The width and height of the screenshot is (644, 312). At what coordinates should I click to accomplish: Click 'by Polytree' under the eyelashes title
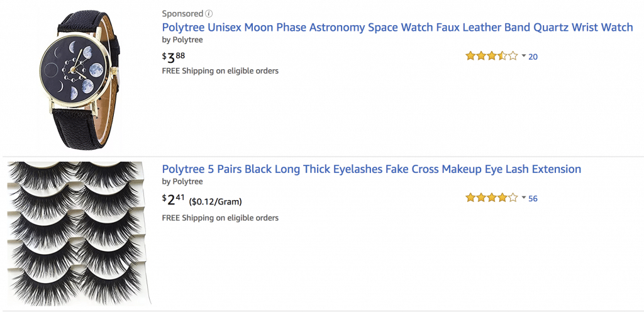click(x=182, y=182)
